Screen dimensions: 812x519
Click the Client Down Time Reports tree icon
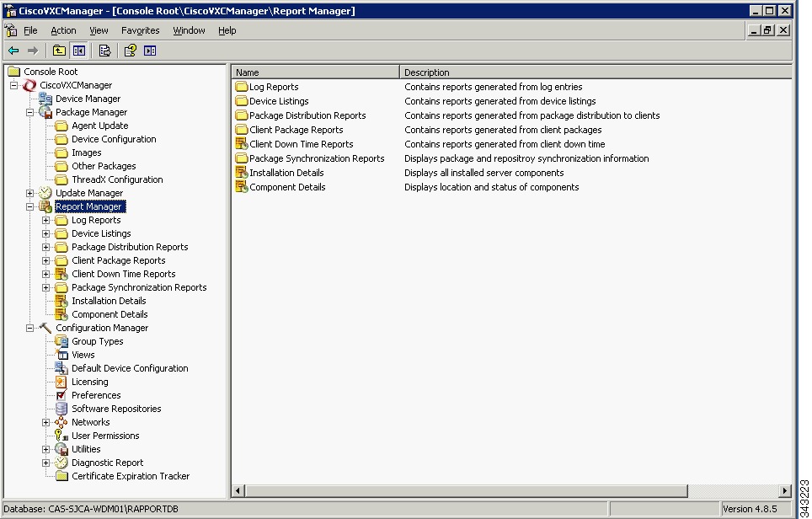coord(61,274)
